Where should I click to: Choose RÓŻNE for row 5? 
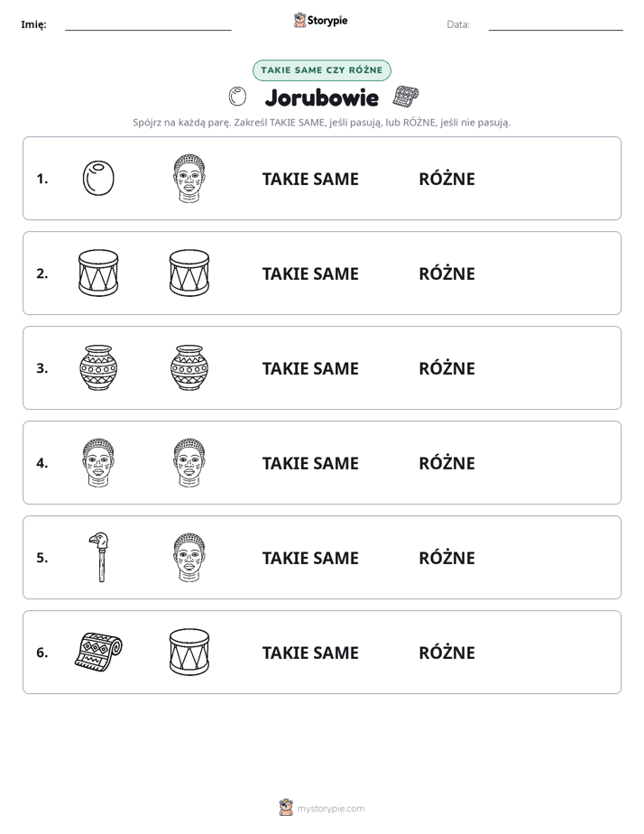(x=446, y=558)
